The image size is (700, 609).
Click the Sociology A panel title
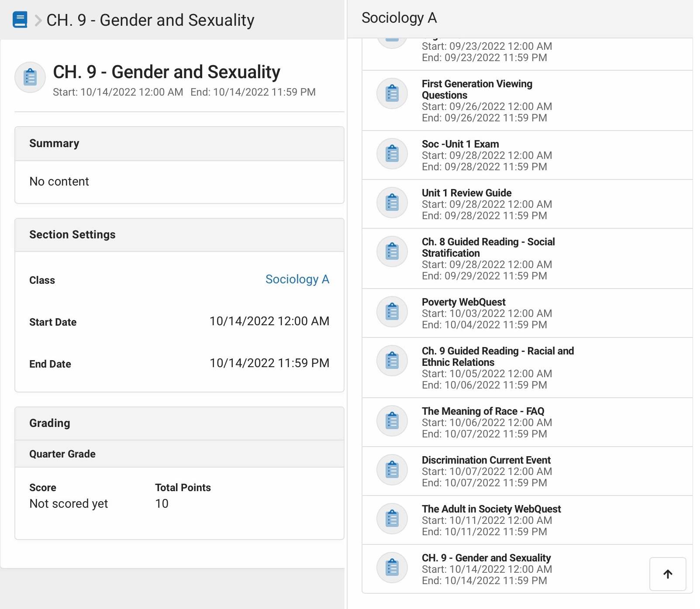(399, 18)
